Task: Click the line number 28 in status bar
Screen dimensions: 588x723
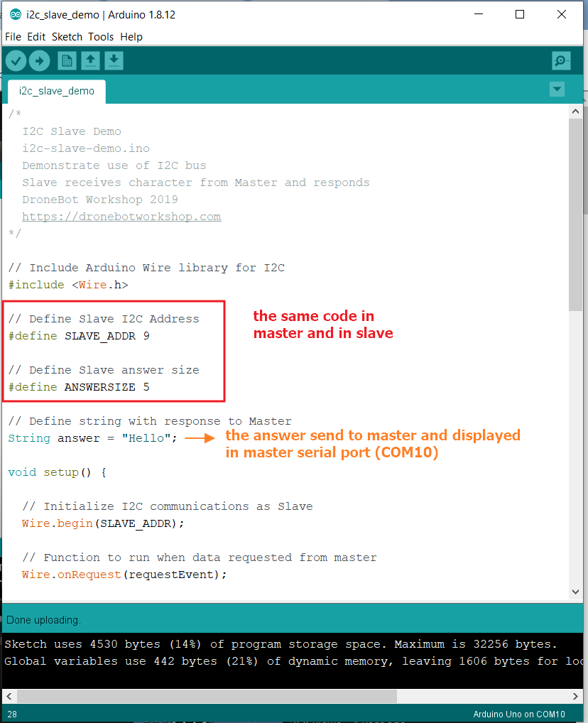Action: pos(12,714)
